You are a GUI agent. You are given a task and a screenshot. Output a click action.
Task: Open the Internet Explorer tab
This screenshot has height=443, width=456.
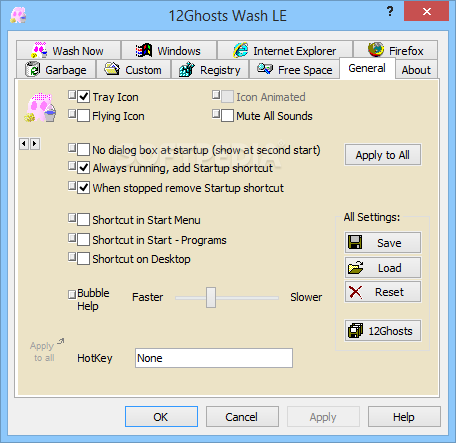[285, 50]
